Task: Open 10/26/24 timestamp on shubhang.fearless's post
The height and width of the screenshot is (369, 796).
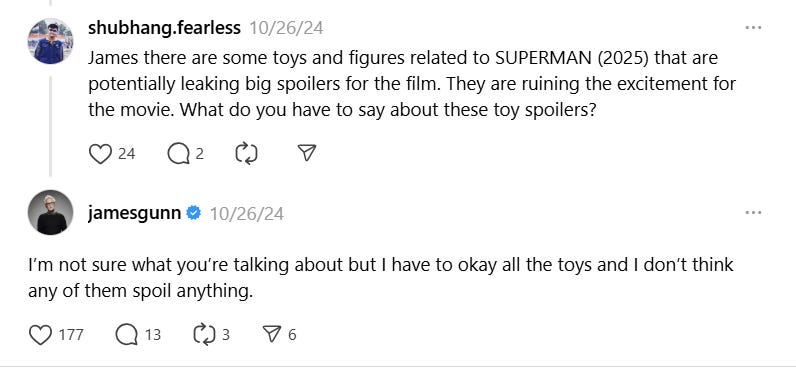Action: (286, 28)
